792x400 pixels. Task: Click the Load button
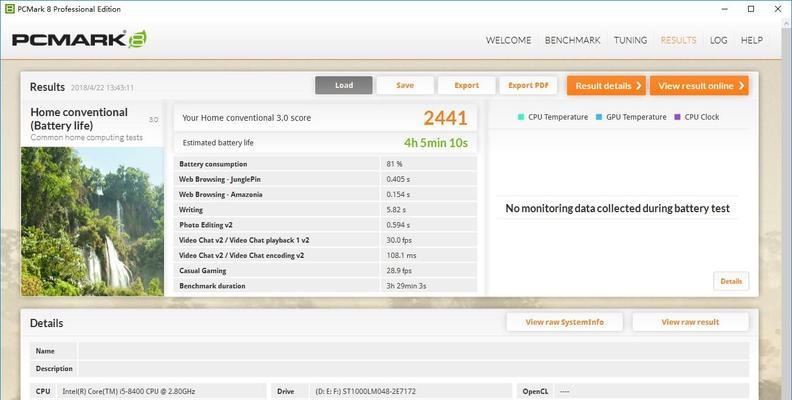pos(344,85)
